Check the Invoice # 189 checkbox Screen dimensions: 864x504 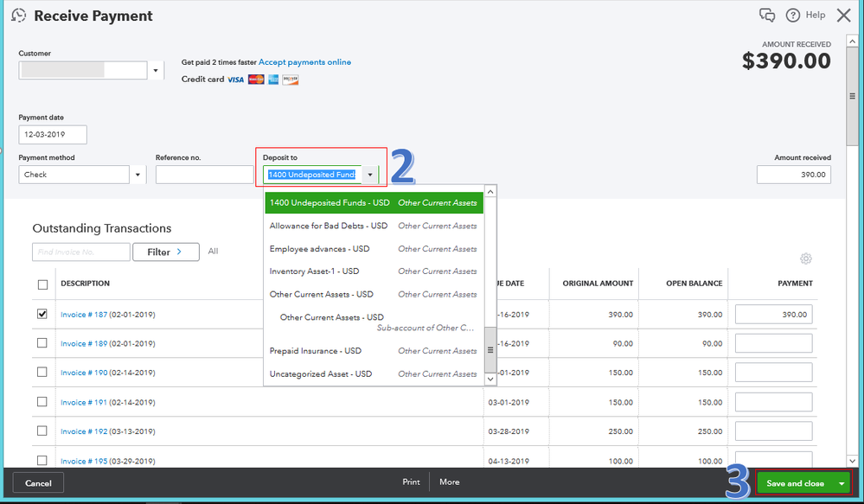(x=42, y=343)
